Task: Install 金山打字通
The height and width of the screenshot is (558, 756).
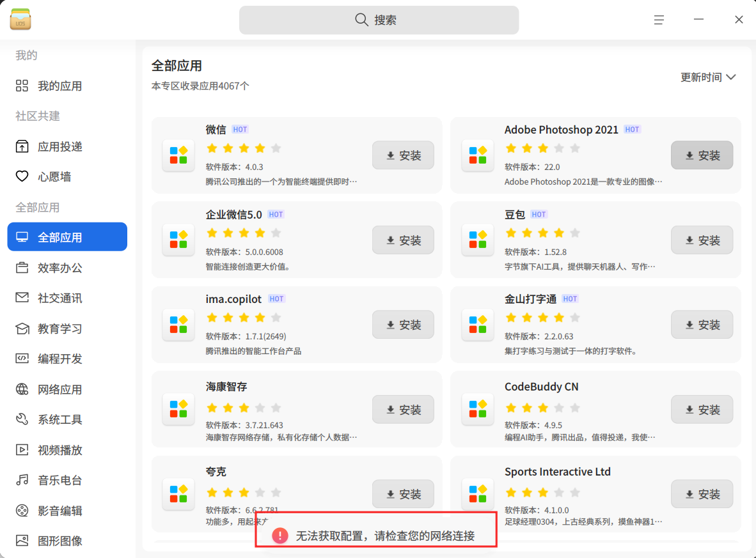Action: click(702, 325)
